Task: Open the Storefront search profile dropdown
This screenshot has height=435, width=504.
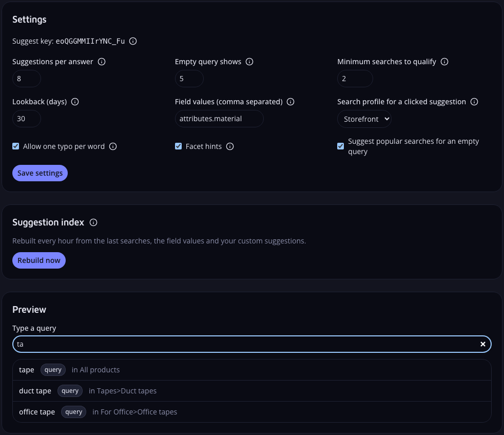Action: point(364,119)
